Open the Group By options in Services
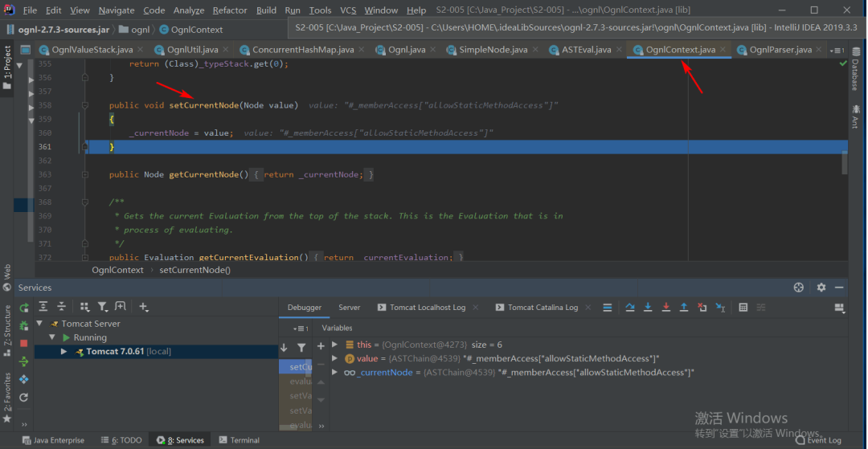This screenshot has height=449, width=868. coord(84,306)
